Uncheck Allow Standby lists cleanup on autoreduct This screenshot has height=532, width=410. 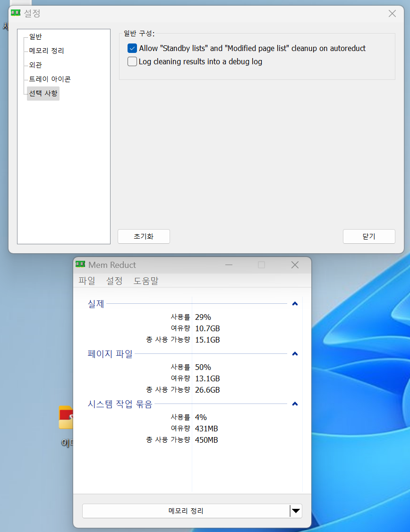click(132, 48)
